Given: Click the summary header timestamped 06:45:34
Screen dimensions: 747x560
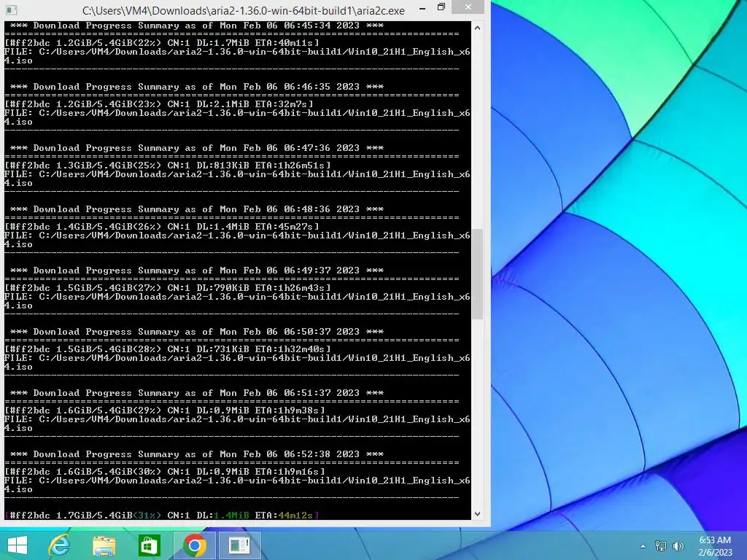Looking at the screenshot, I should click(197, 26).
